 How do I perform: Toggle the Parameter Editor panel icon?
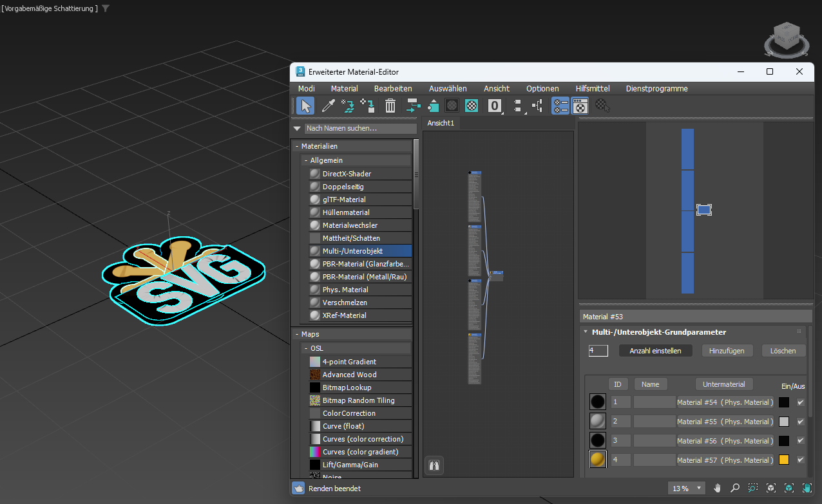coord(580,106)
